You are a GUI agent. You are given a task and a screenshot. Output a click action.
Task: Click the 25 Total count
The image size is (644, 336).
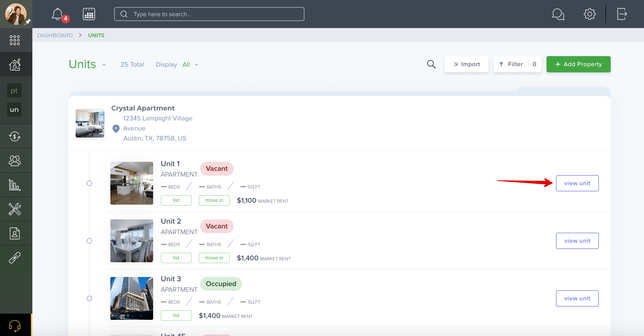(x=132, y=64)
